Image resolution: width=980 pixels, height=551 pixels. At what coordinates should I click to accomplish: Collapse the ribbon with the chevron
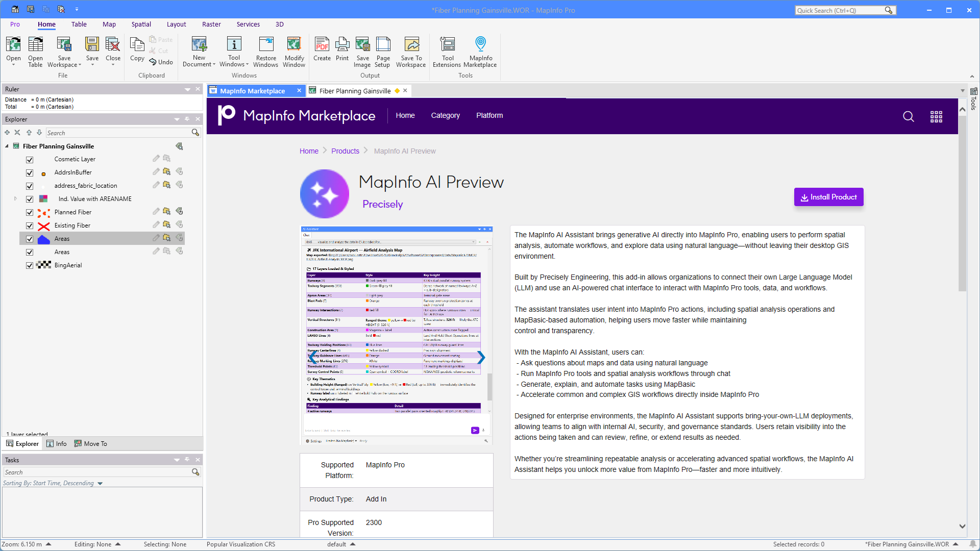(x=972, y=77)
